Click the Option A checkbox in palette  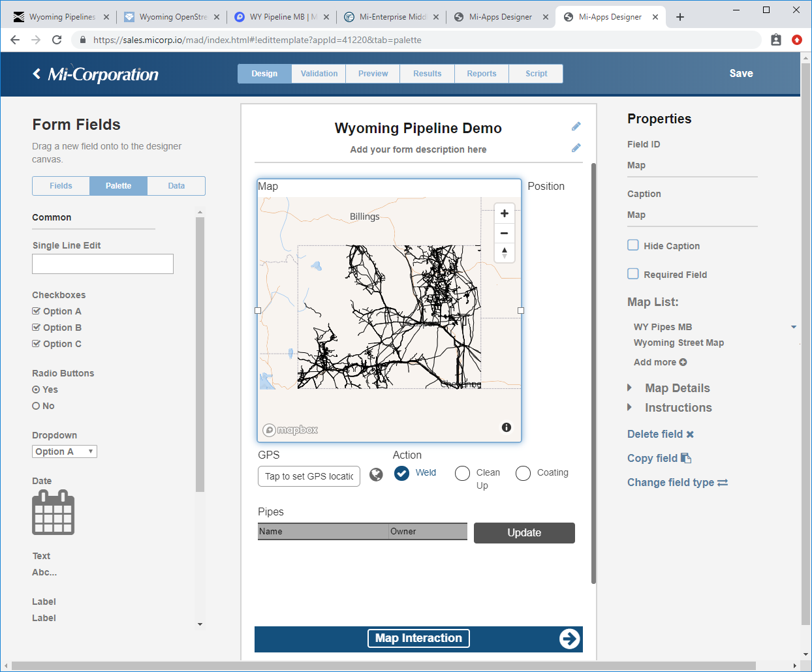37,311
